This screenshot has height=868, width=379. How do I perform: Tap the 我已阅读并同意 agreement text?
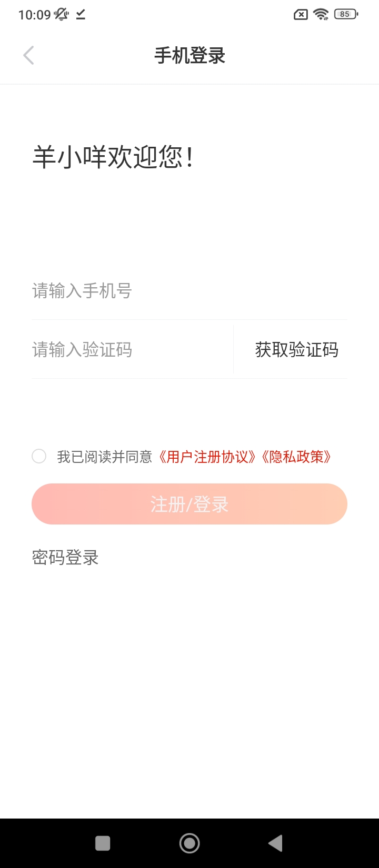click(104, 457)
